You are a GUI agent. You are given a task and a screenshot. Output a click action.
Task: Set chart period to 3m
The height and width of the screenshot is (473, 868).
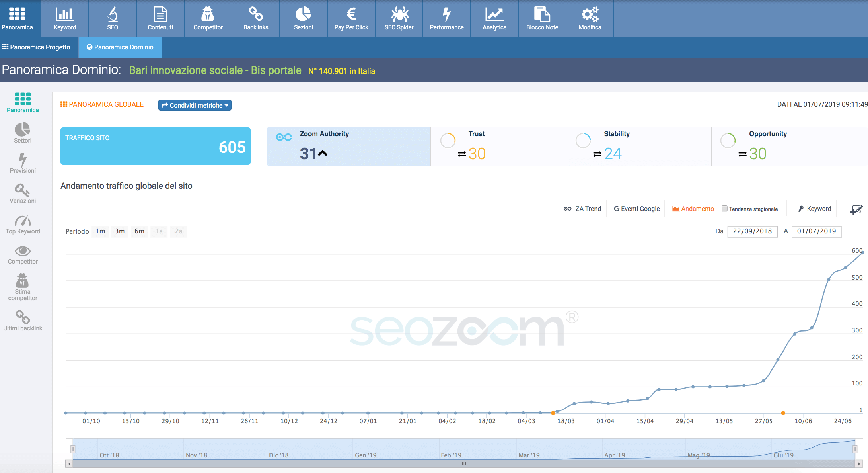coord(120,231)
